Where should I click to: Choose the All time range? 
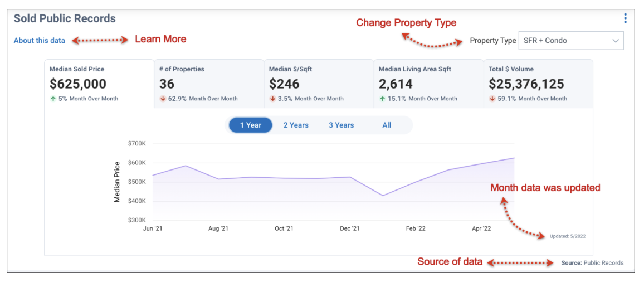click(387, 125)
